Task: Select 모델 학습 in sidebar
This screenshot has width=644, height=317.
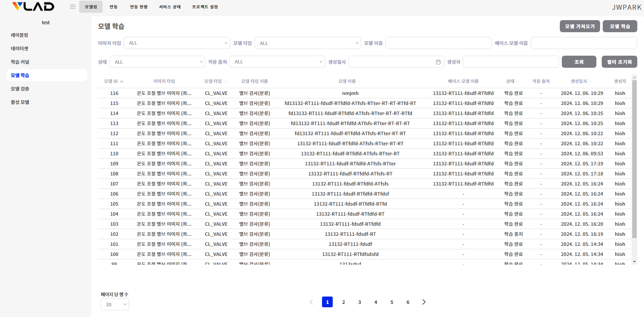Action: tap(47, 75)
